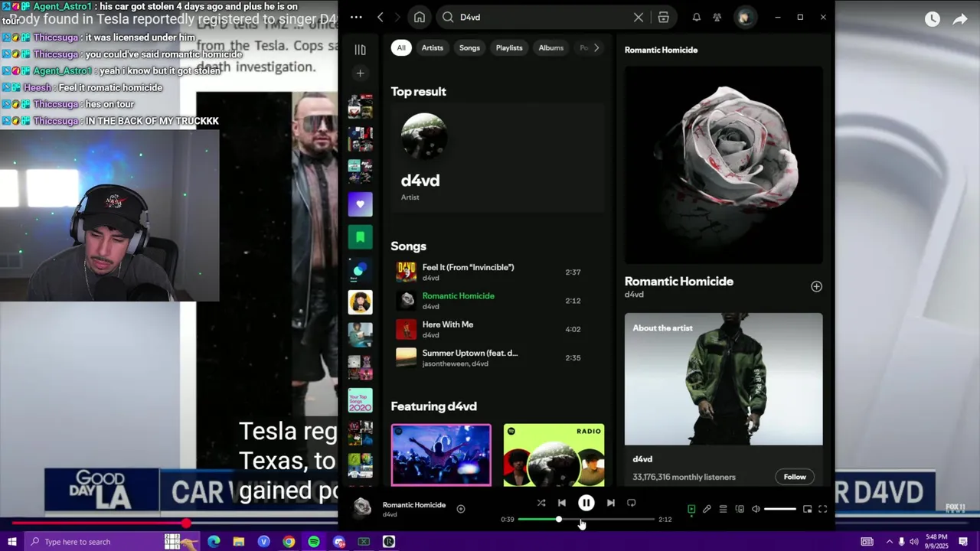Open d4vd top result artist card
The width and height of the screenshot is (980, 551).
(x=497, y=158)
